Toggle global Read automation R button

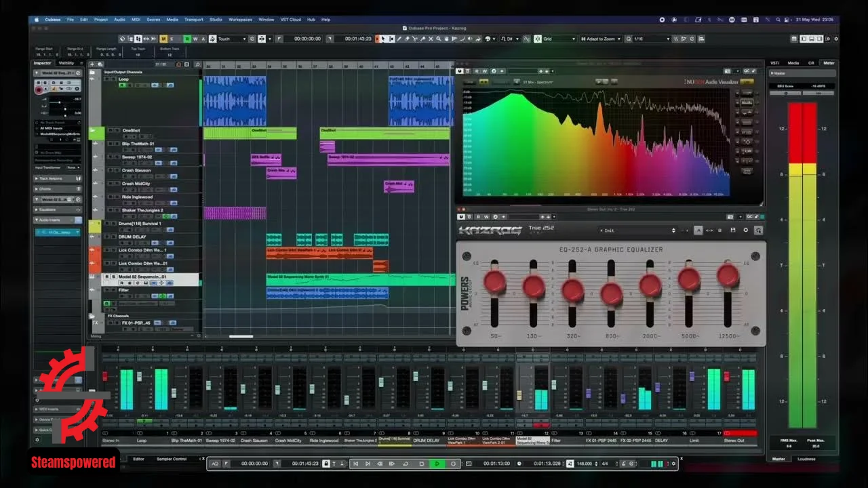(x=188, y=39)
